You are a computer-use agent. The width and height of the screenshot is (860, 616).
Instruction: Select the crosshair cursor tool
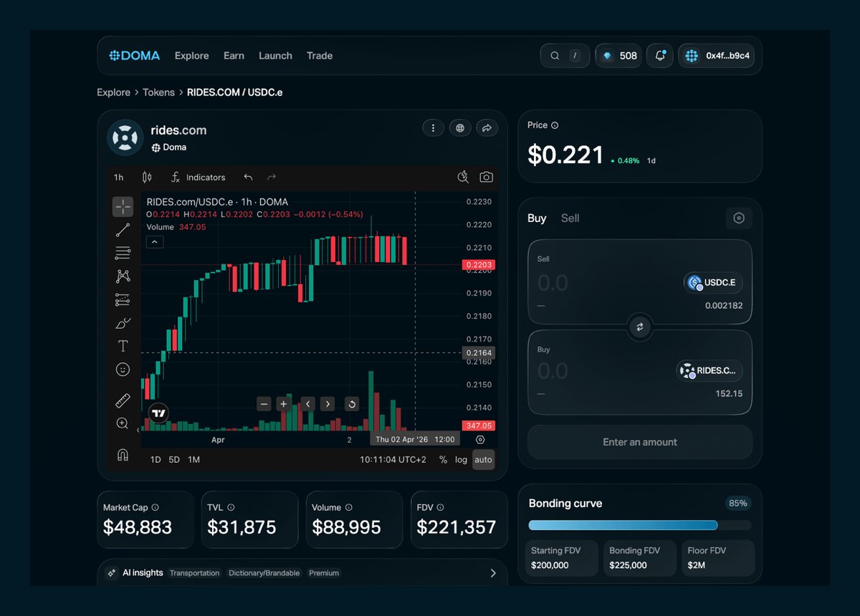tap(123, 206)
